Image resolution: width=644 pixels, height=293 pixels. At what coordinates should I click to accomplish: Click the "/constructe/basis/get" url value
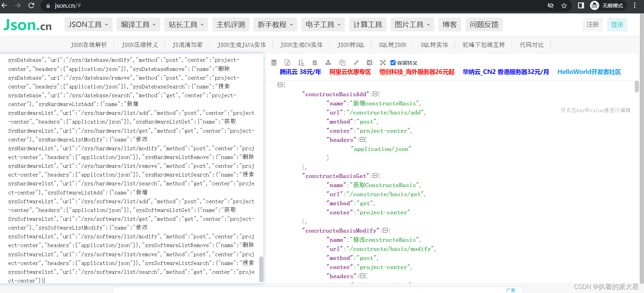(x=385, y=194)
